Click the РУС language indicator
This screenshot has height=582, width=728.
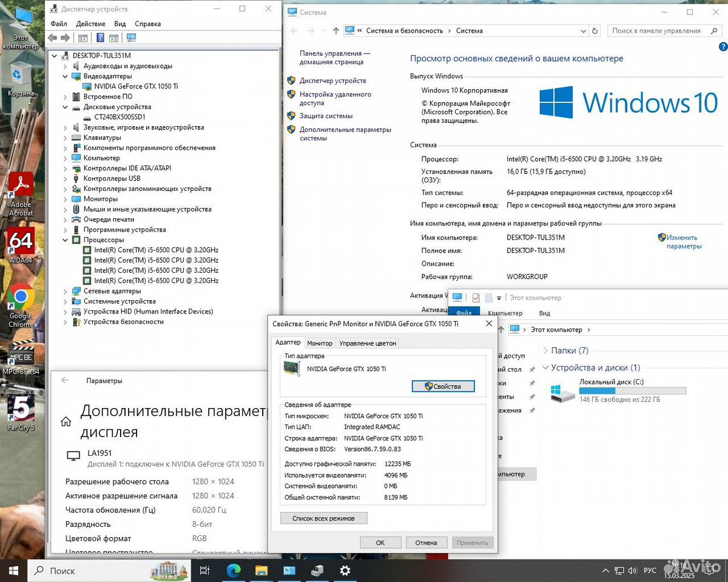(649, 570)
